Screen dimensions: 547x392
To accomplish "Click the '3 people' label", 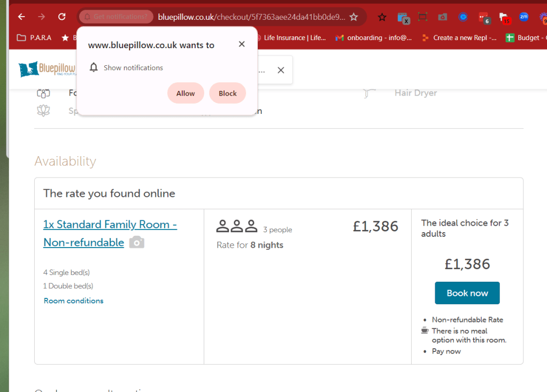I will coord(278,229).
